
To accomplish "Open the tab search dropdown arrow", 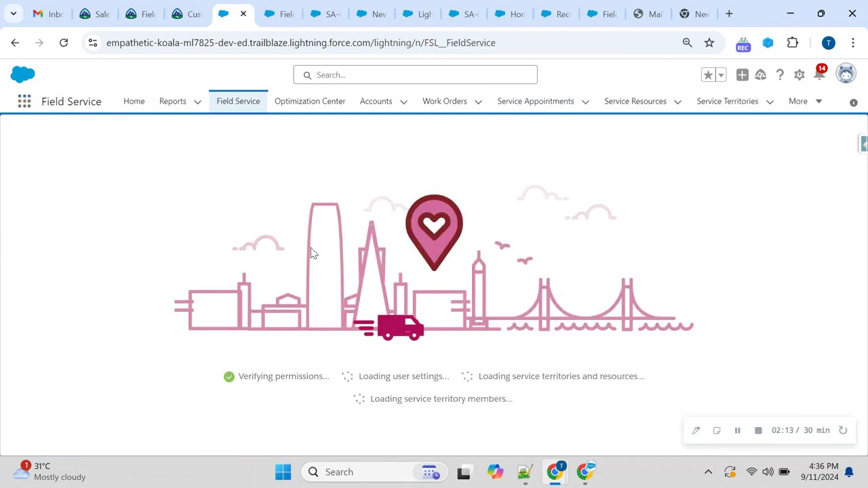I will coord(13,14).
